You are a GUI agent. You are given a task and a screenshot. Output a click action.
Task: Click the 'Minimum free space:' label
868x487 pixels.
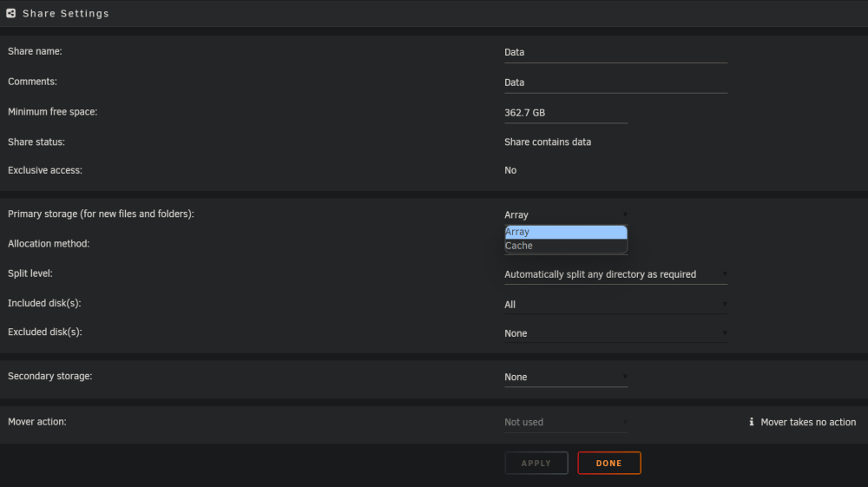(53, 112)
